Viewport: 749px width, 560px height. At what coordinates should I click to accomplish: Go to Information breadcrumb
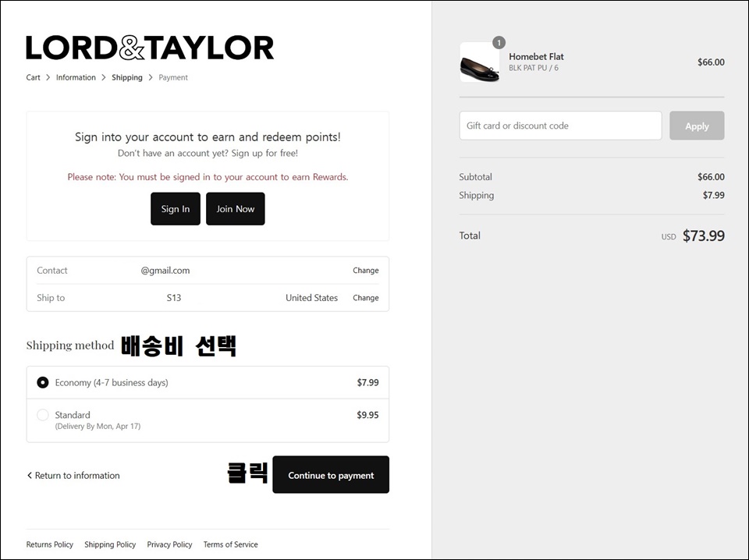[76, 77]
